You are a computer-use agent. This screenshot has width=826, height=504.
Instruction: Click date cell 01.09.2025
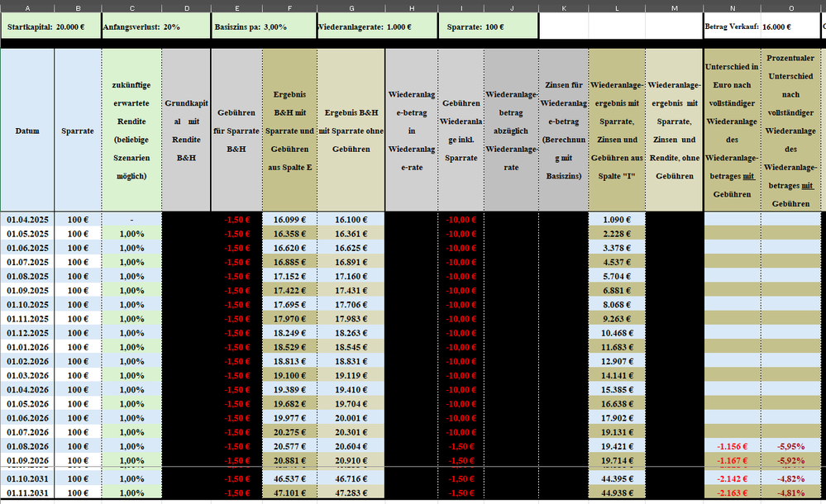(27, 290)
